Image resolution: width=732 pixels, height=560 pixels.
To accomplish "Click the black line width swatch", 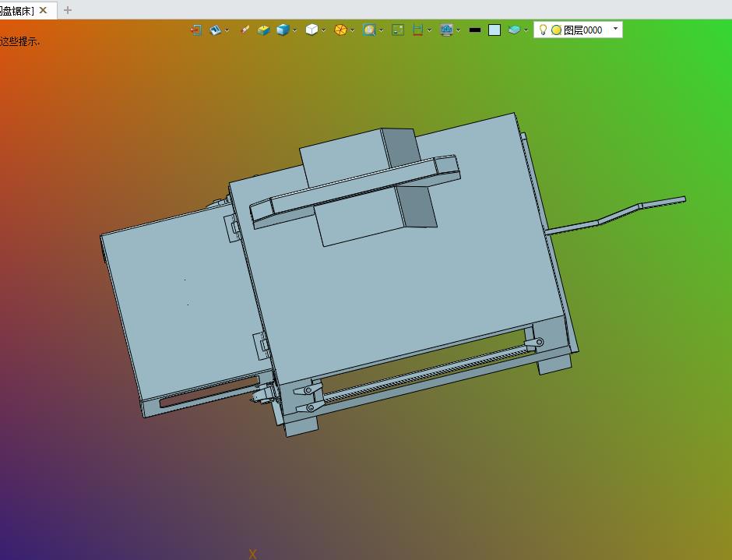I will [x=475, y=30].
